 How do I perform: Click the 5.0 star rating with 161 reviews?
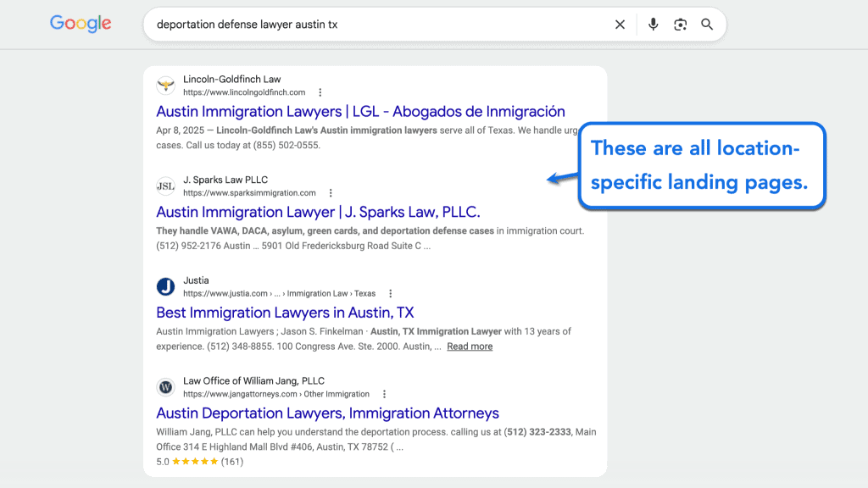(x=199, y=462)
